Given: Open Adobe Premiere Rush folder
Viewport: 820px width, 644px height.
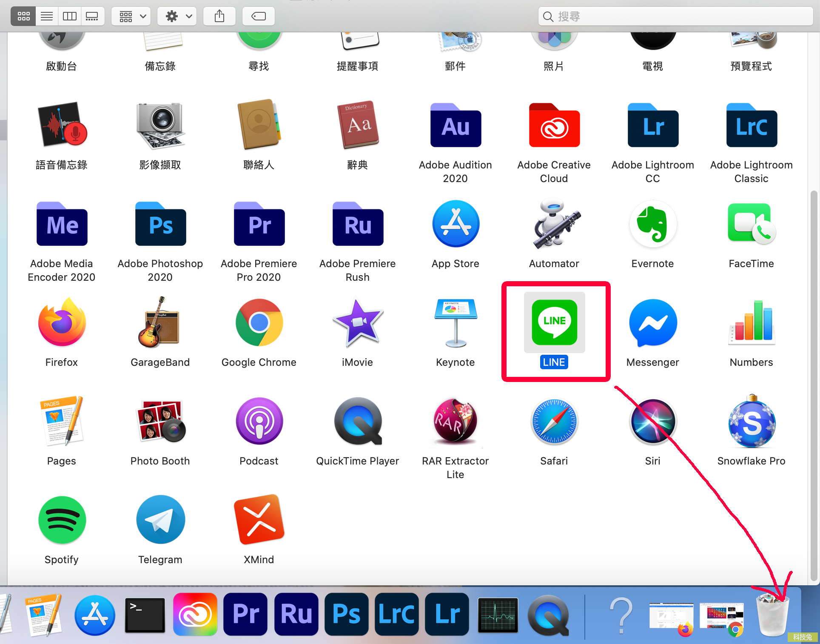Looking at the screenshot, I should (x=358, y=224).
